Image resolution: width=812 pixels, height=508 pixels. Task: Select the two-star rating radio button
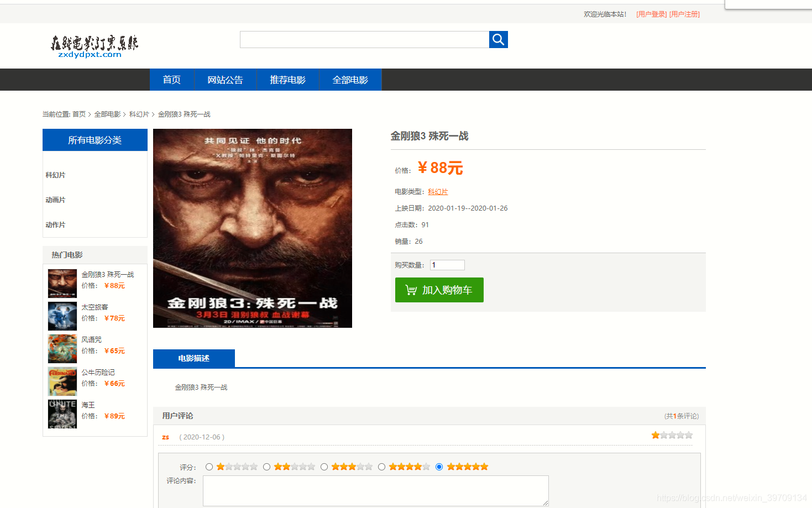coord(266,467)
